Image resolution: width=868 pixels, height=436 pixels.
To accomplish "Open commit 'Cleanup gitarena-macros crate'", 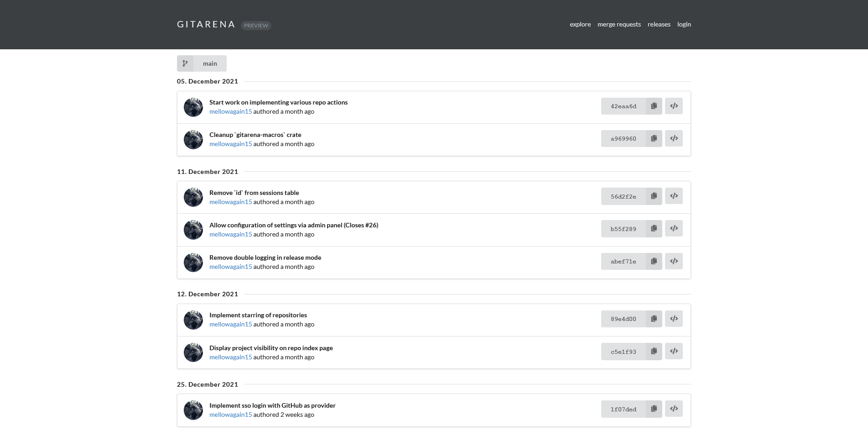I will pyautogui.click(x=255, y=135).
